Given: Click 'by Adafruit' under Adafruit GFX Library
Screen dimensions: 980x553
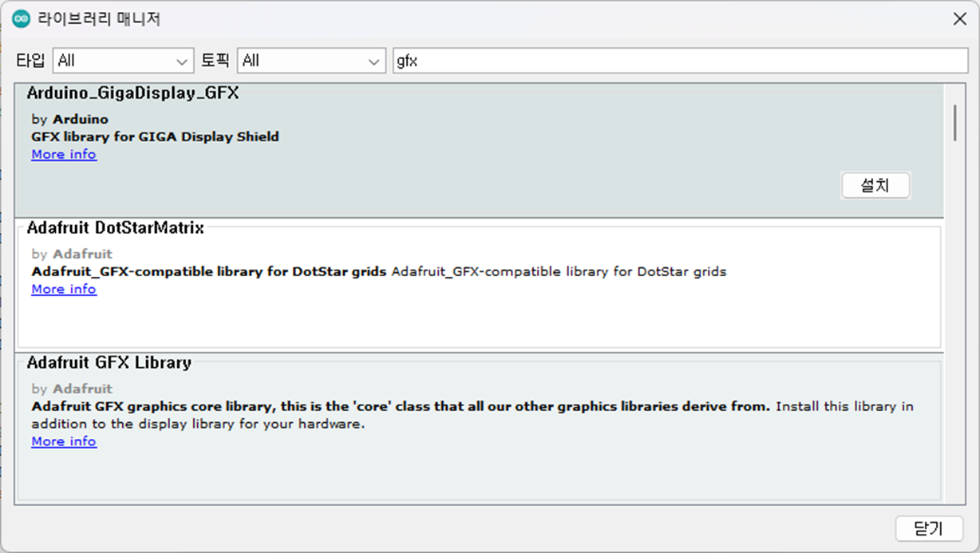Looking at the screenshot, I should 72,389.
